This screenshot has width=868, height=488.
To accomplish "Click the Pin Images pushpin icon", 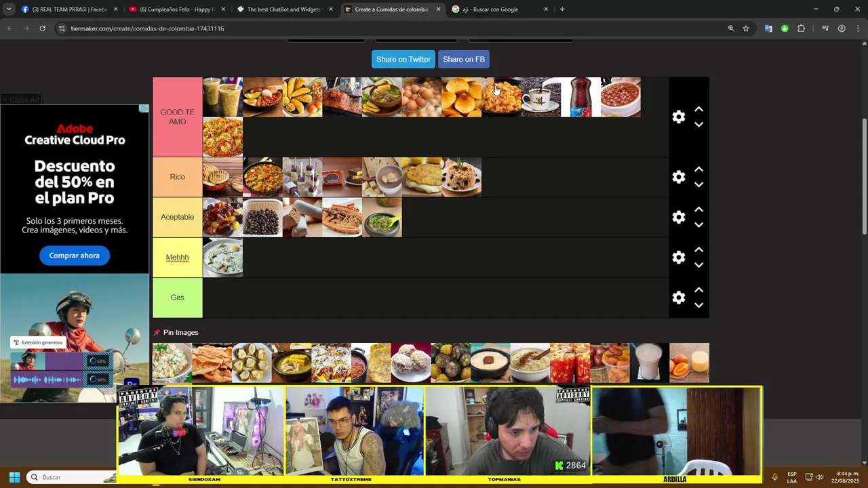I will (x=157, y=332).
